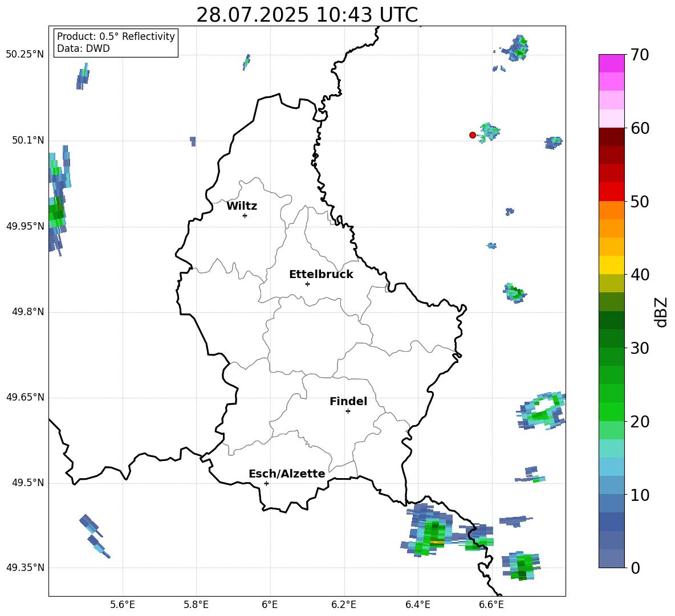Click the Ettelbruck cross marker
The image size is (675, 616).
point(307,284)
